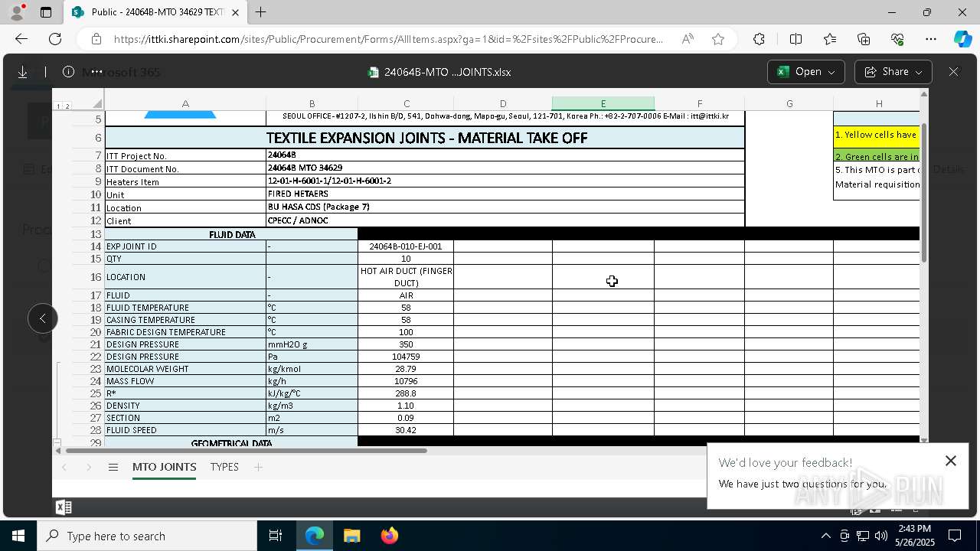Viewport: 980px width, 551px height.
Task: Add a new sheet
Action: coord(259,467)
